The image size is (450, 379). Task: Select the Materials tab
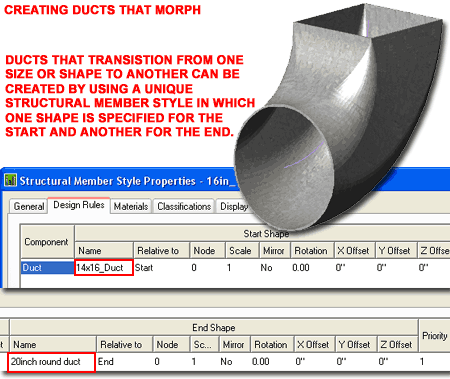131,206
